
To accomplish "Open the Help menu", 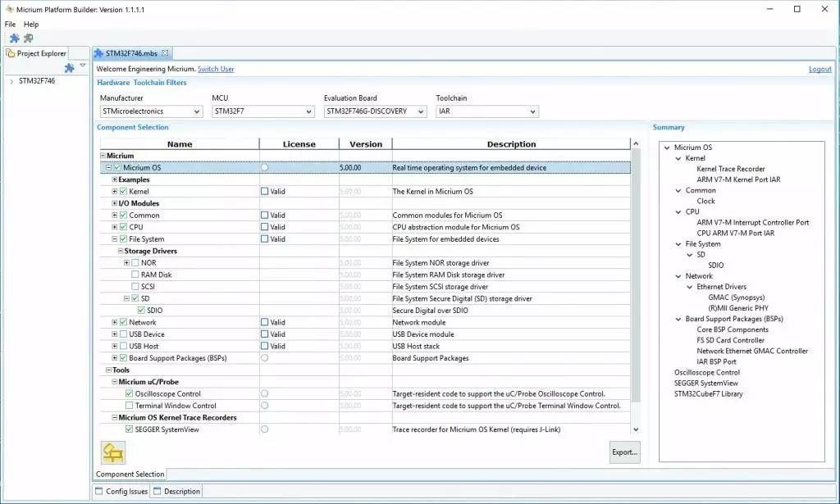I will point(31,25).
